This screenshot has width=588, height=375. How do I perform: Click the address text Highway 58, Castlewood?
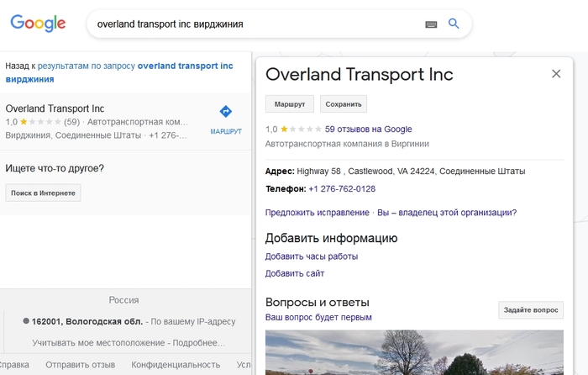pos(411,172)
